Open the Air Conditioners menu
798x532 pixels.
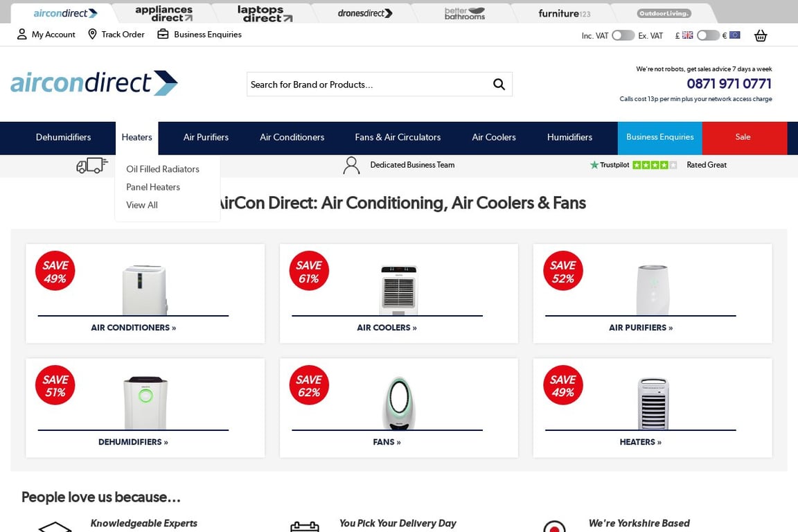point(292,137)
